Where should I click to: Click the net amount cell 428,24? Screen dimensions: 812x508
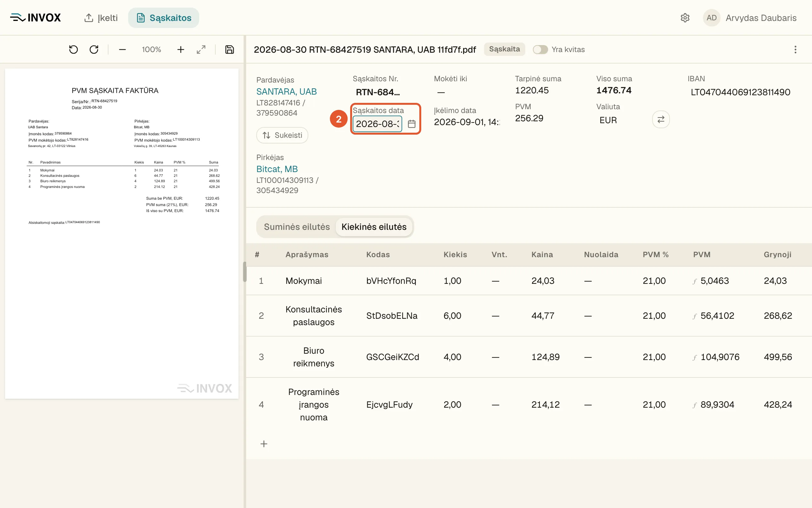point(778,405)
